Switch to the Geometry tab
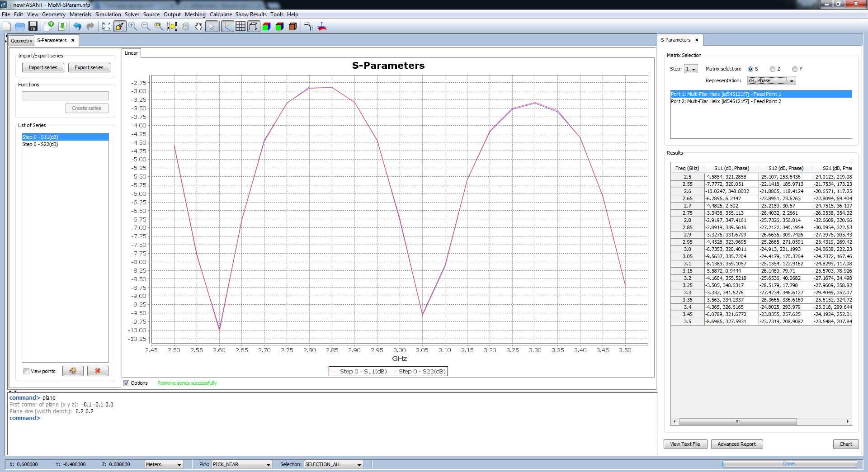 click(21, 41)
